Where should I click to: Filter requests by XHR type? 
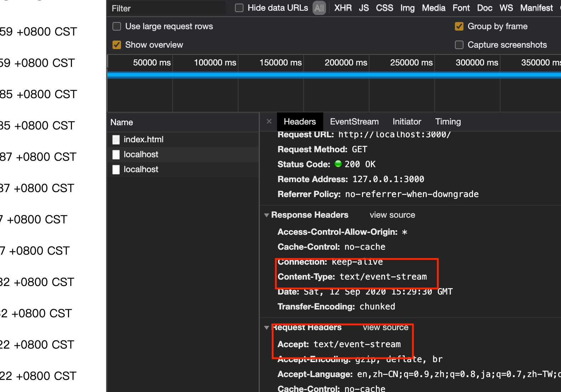click(x=343, y=8)
